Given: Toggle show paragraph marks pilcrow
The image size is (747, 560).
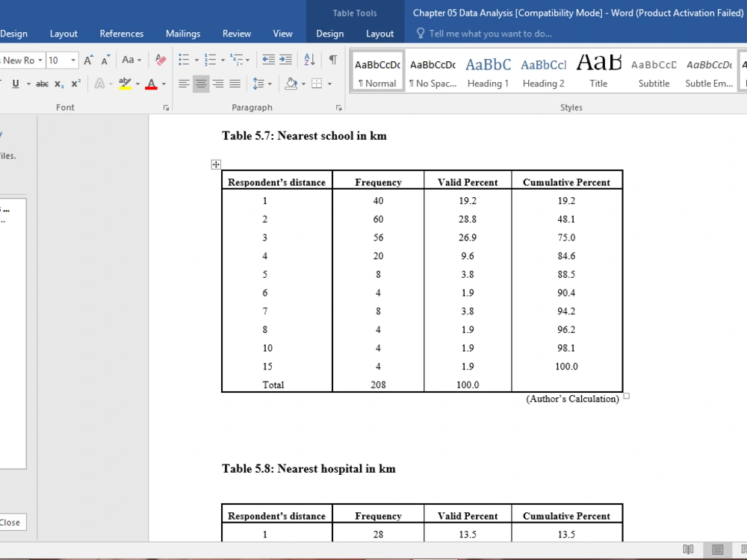Looking at the screenshot, I should (333, 60).
